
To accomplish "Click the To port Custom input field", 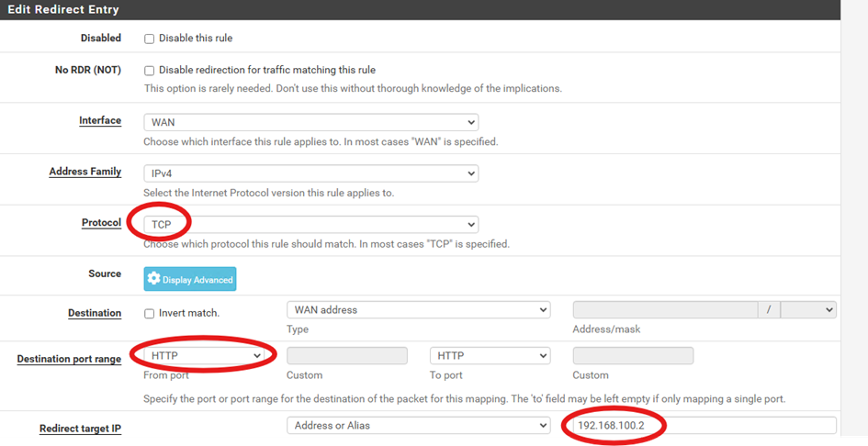I will 633,355.
